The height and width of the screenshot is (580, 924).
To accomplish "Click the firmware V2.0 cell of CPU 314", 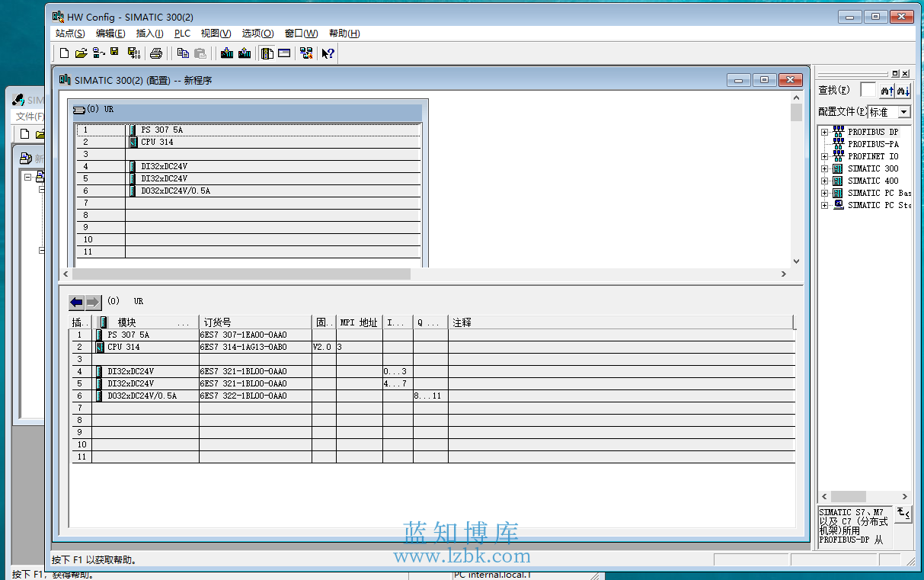I will point(324,347).
